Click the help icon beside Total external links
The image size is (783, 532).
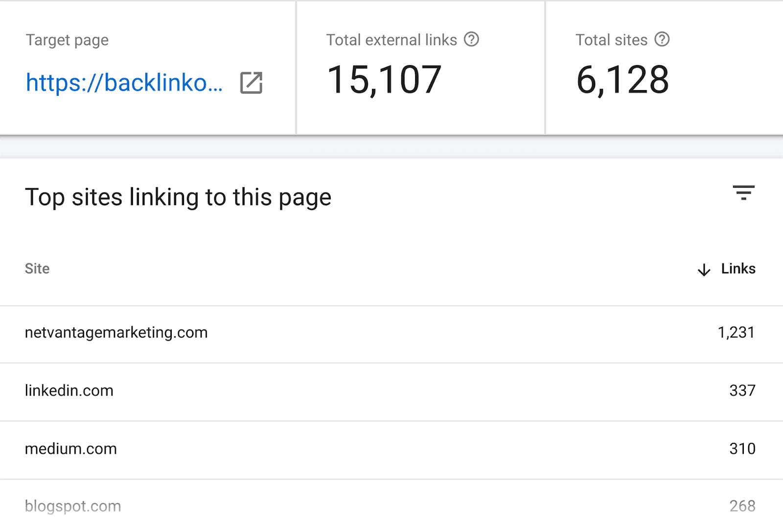(x=471, y=40)
